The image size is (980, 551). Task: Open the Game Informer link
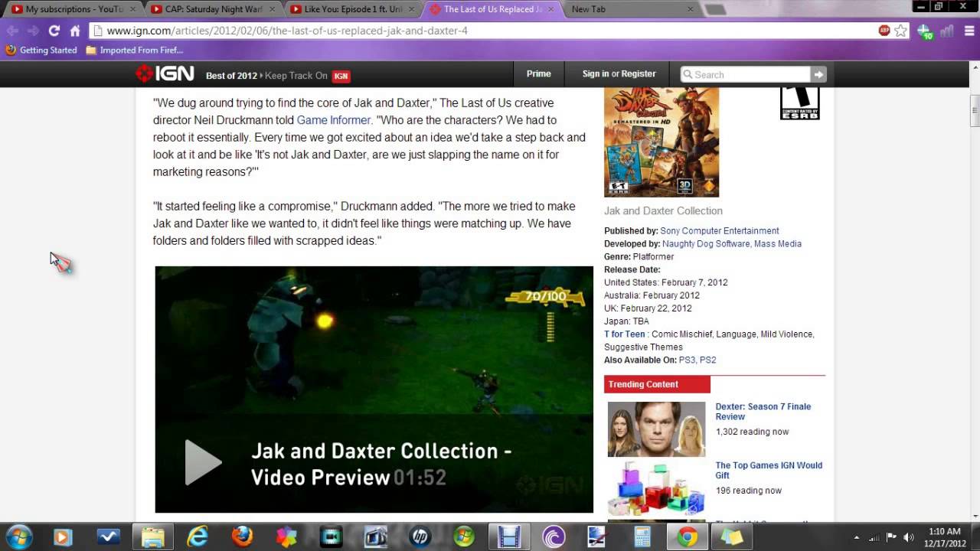click(333, 120)
